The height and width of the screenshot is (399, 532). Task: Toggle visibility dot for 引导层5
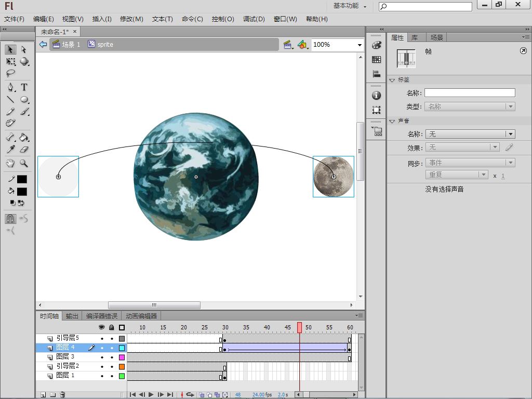coord(102,339)
